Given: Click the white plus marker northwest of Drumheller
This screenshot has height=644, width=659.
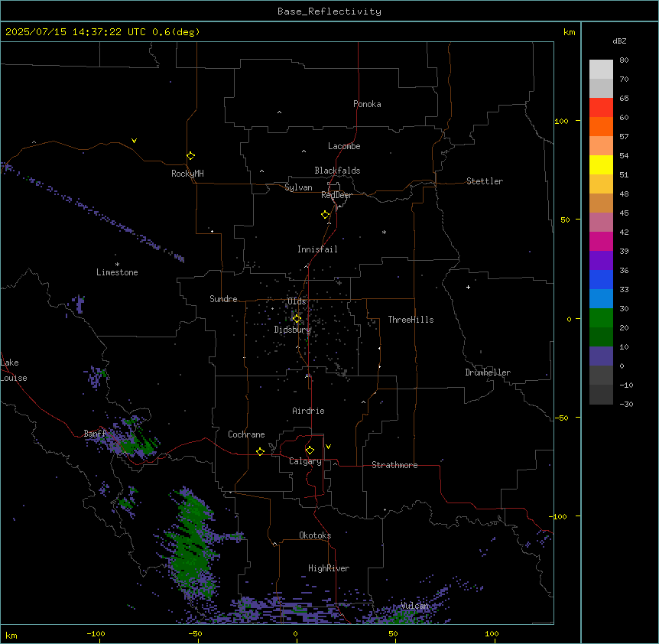Looking at the screenshot, I should 468,287.
